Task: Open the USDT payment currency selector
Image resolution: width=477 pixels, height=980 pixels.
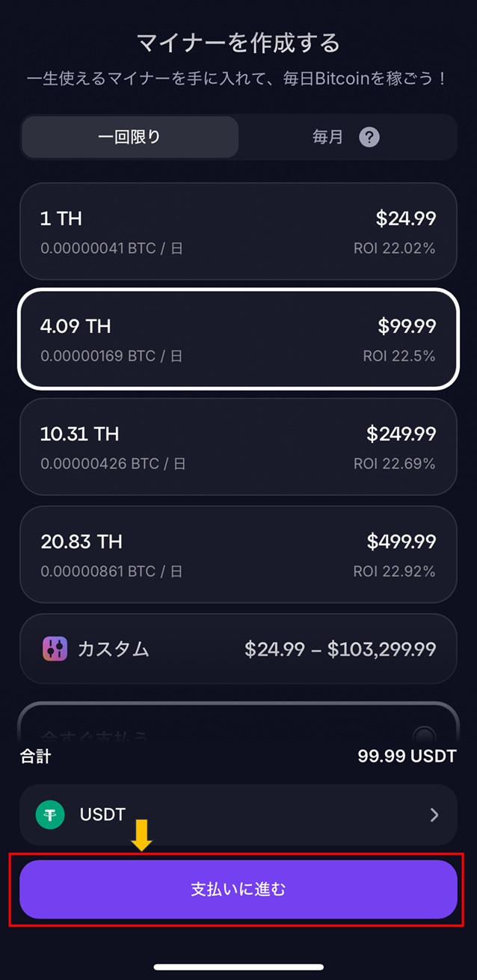Action: point(238,815)
